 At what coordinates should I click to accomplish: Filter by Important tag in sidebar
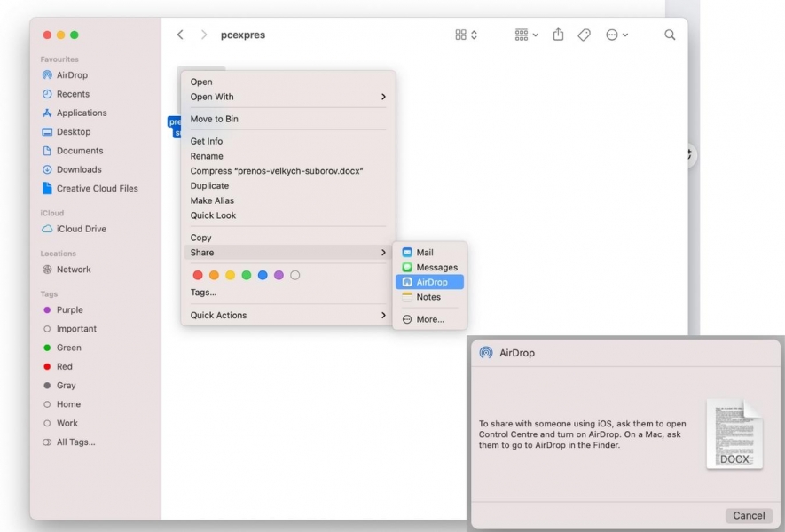coord(69,329)
